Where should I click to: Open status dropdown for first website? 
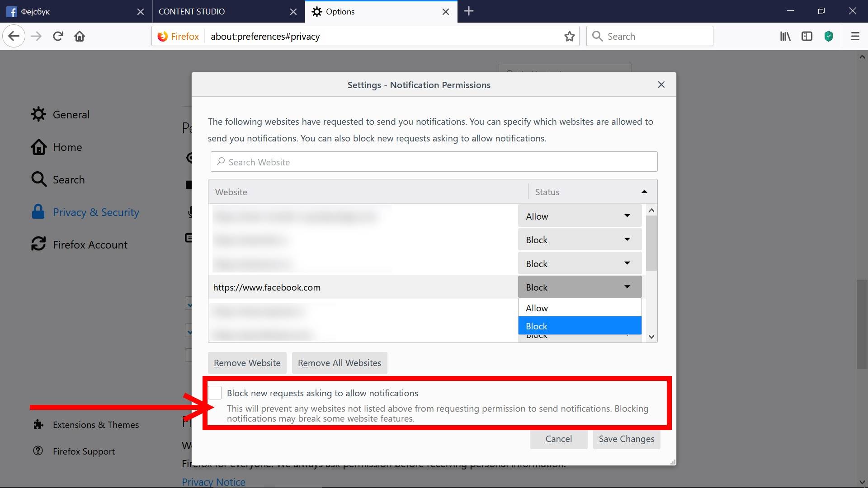(579, 216)
